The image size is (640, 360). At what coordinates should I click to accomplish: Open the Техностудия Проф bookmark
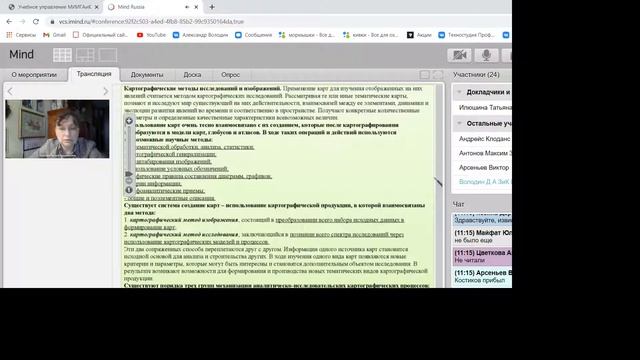click(467, 35)
